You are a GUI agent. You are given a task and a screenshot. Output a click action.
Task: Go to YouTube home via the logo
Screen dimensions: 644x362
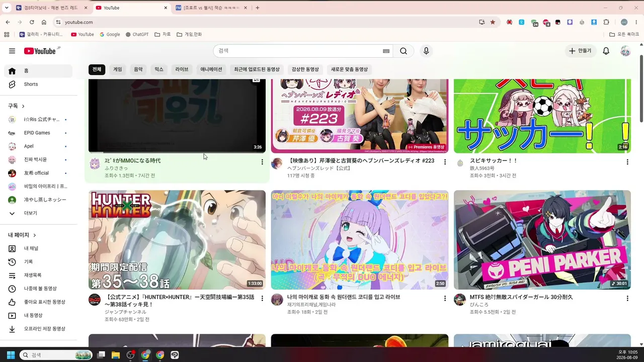[40, 51]
